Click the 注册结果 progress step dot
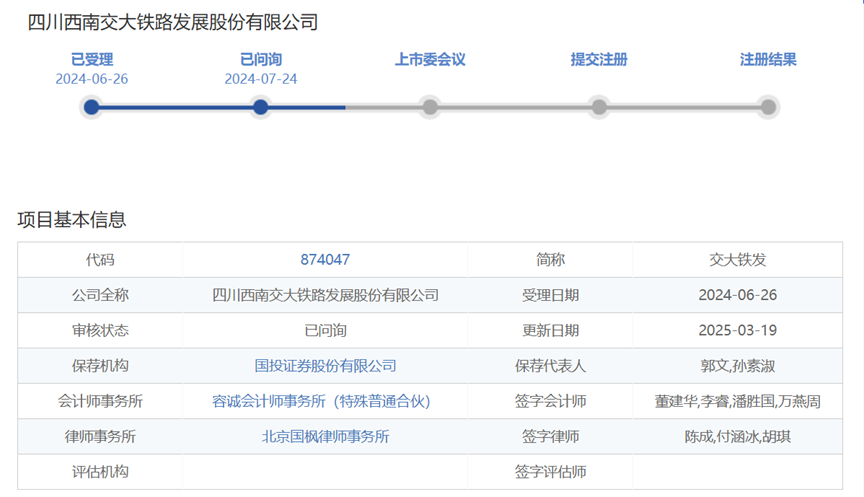The height and width of the screenshot is (497, 864). pos(768,107)
